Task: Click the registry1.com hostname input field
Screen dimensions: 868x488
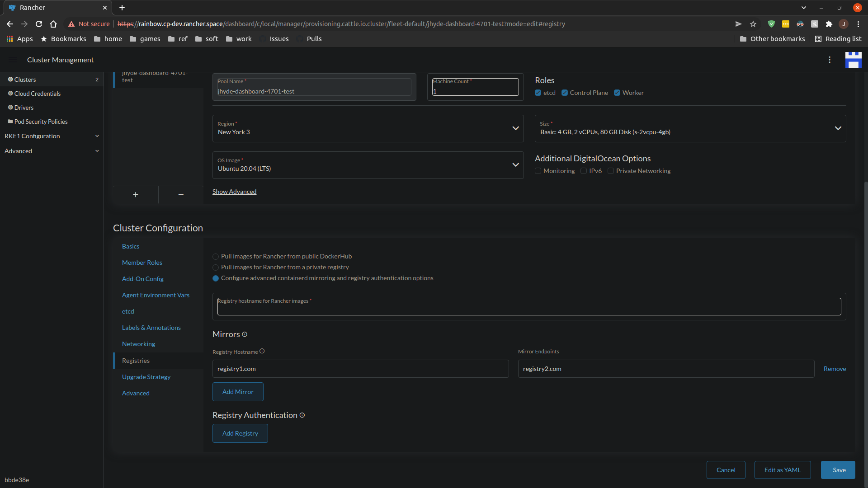Action: click(360, 369)
